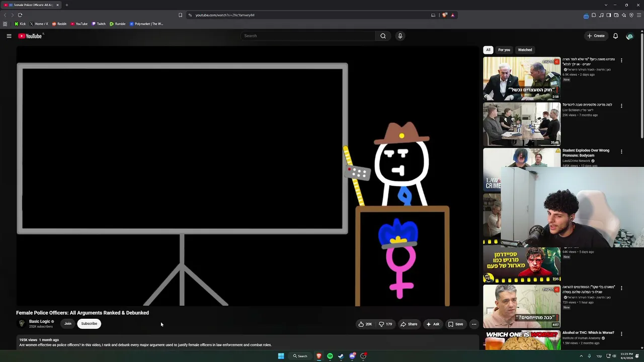Click the YouTube search magnifier button
Viewport: 644px width, 362px height.
click(x=383, y=36)
